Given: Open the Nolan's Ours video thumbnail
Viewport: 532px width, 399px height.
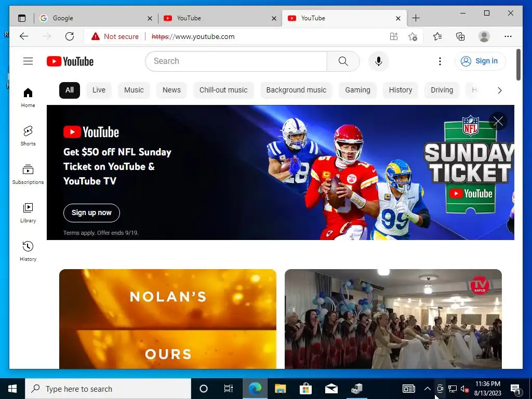Looking at the screenshot, I should pos(168,319).
